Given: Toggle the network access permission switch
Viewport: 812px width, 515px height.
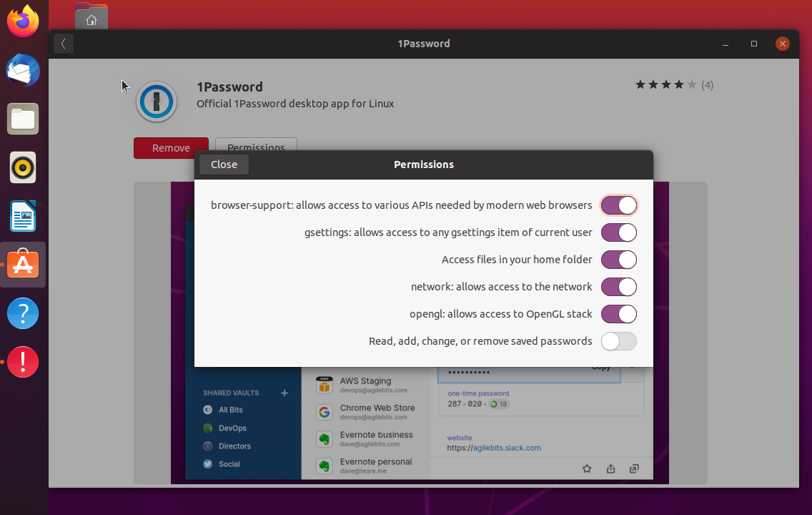Looking at the screenshot, I should tap(618, 287).
